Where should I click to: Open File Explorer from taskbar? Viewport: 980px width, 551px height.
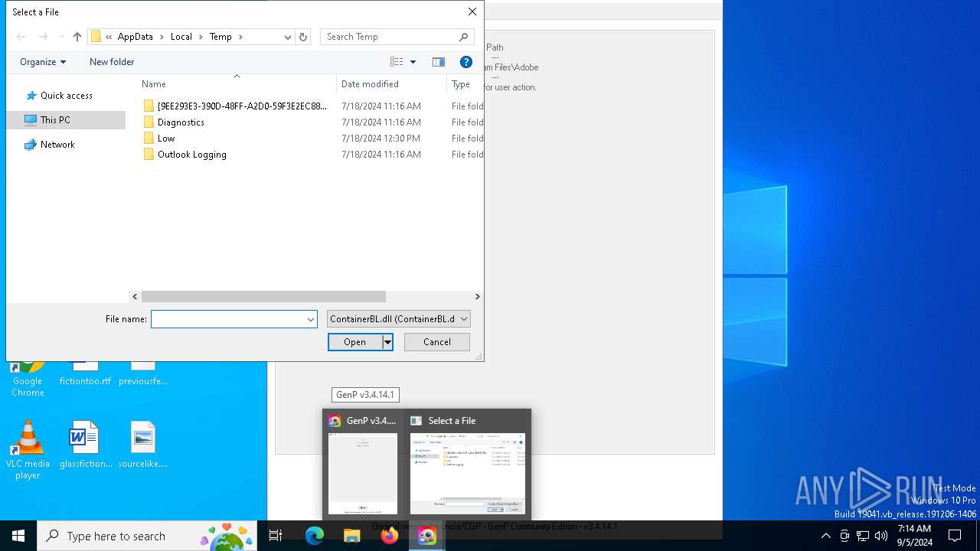(x=351, y=536)
